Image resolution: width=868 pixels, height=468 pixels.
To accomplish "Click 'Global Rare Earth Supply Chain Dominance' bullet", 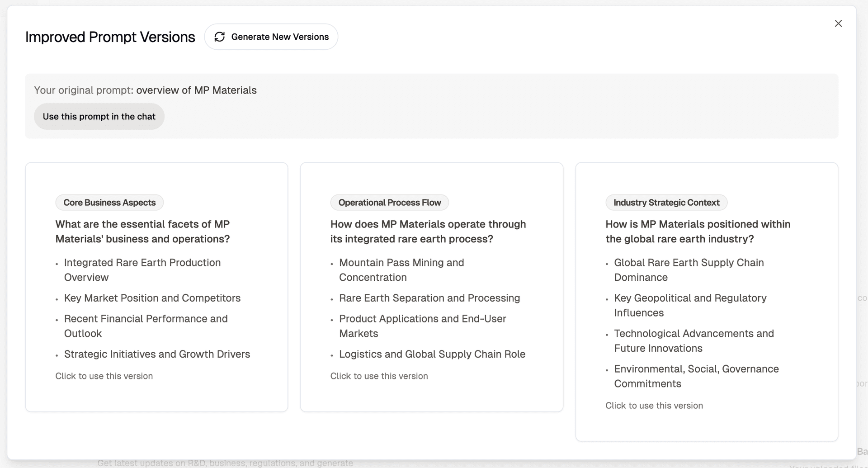I will (689, 270).
